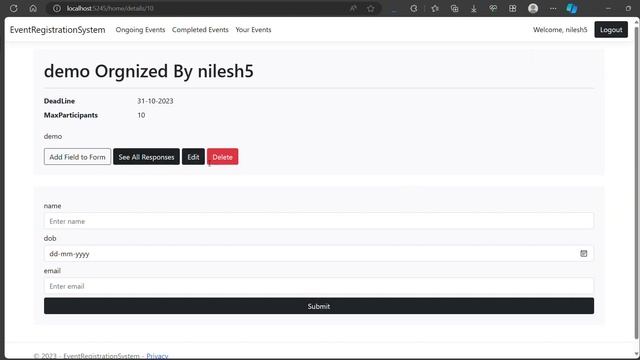Click the MaxParticipants label
This screenshot has height=360, width=640.
tap(71, 115)
